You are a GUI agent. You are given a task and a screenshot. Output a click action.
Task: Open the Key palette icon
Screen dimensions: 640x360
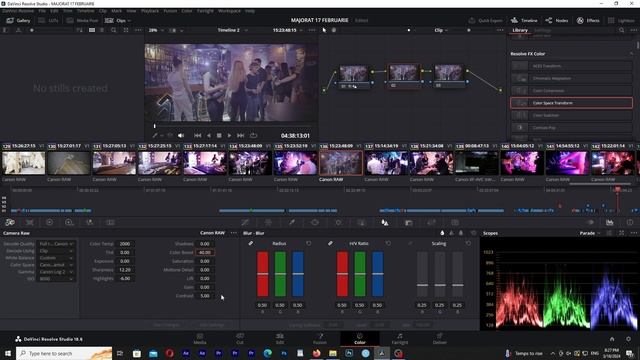tap(409, 222)
